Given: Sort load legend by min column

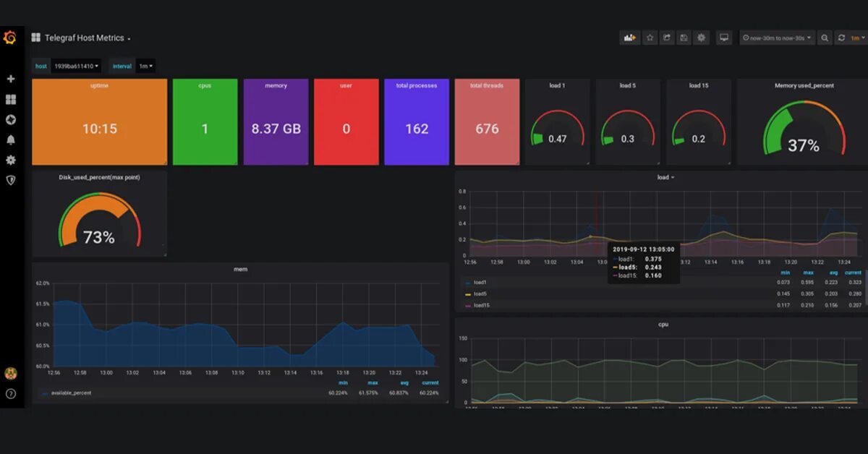Looking at the screenshot, I should click(786, 273).
